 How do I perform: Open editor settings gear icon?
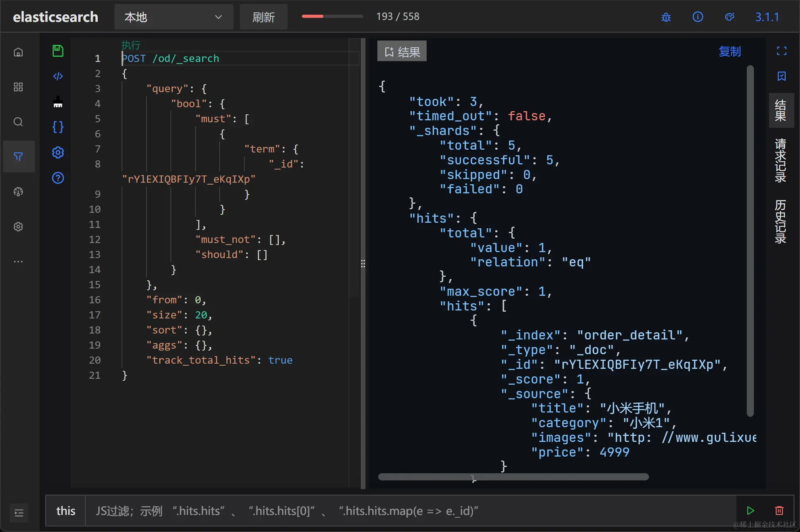[58, 152]
